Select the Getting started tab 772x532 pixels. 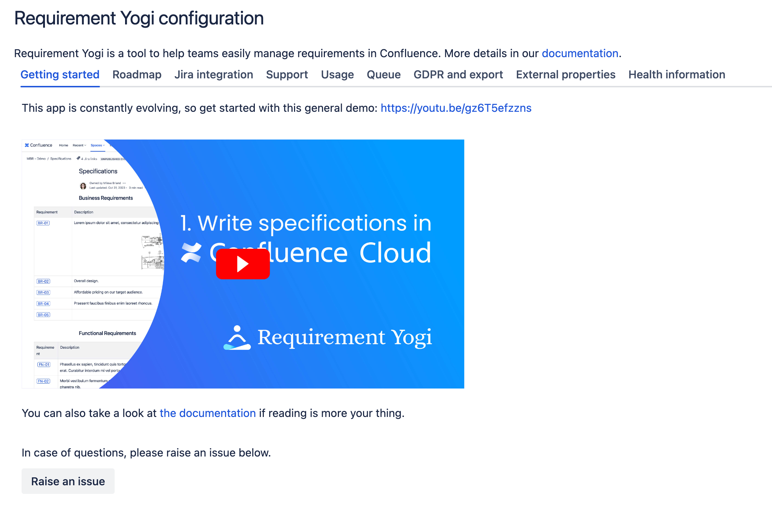(60, 75)
